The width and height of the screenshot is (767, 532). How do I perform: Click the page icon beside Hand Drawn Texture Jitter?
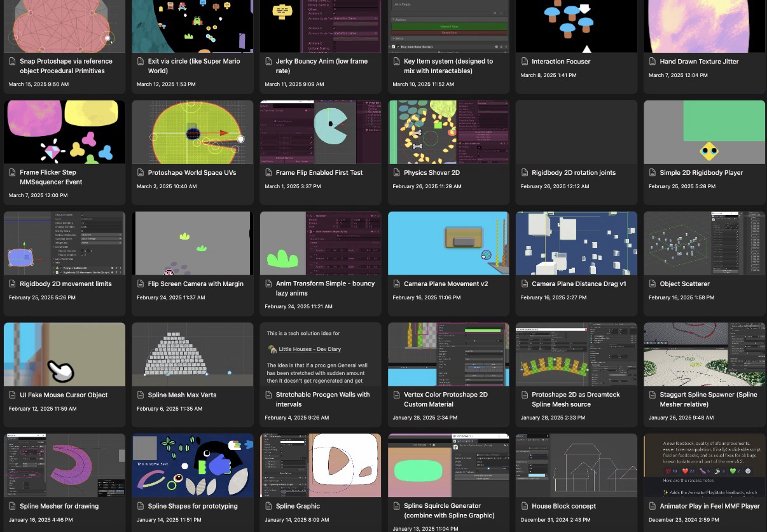coord(653,62)
